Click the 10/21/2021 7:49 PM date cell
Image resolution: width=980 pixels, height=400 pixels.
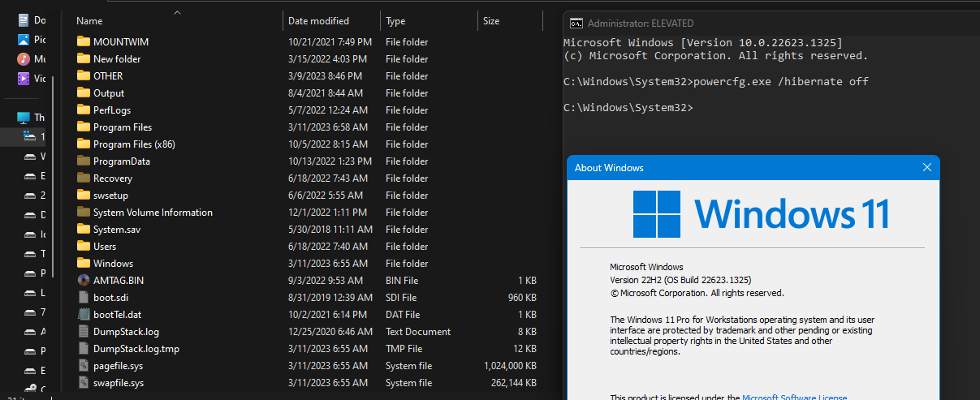pyautogui.click(x=330, y=41)
